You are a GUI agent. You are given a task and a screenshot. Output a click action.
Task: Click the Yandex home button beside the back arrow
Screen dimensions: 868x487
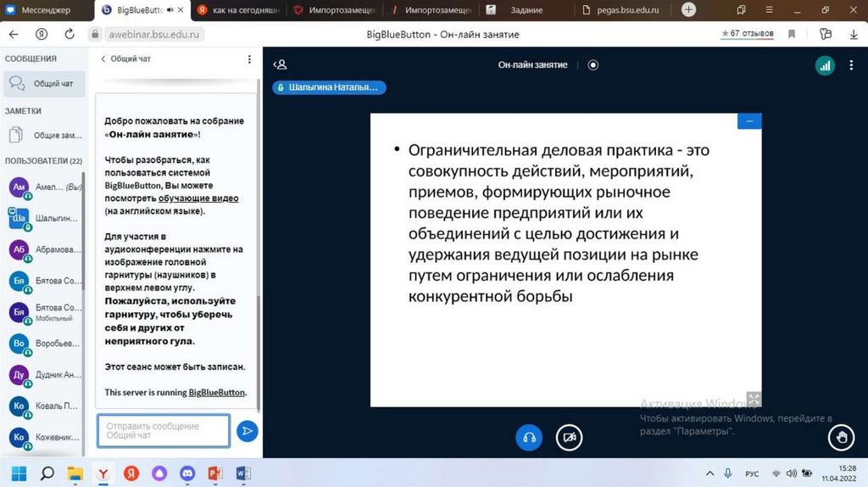point(42,34)
